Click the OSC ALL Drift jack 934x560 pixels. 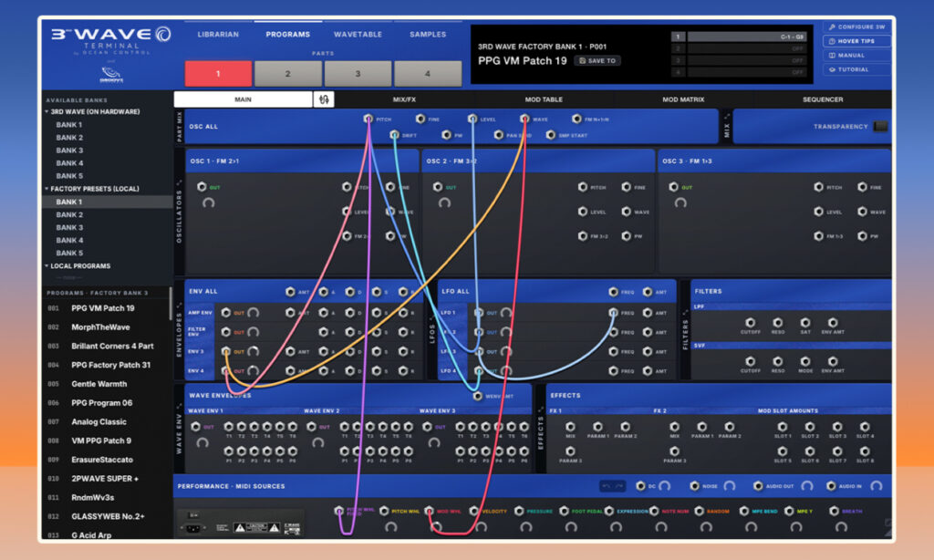pyautogui.click(x=394, y=135)
